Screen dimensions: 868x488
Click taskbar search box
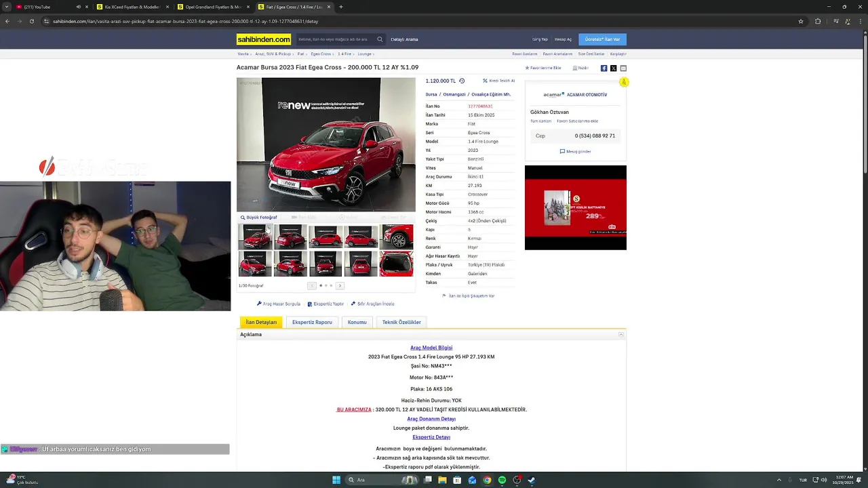coord(381,480)
